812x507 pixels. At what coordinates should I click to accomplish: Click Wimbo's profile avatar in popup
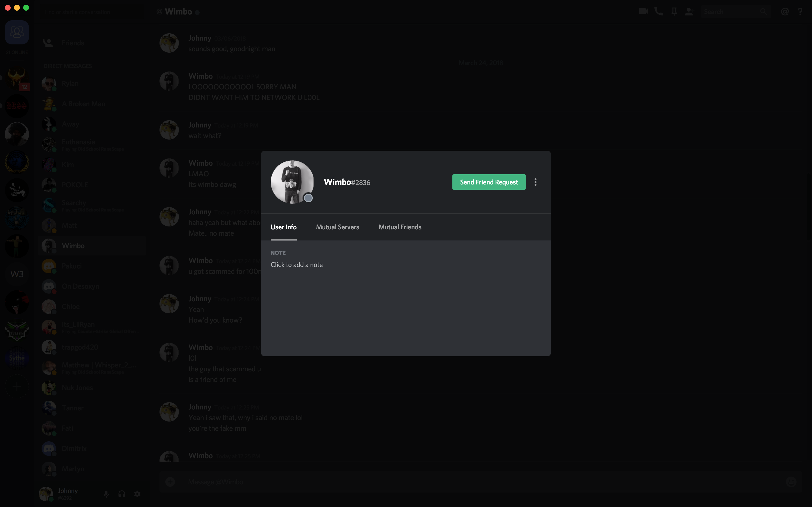[x=292, y=182]
